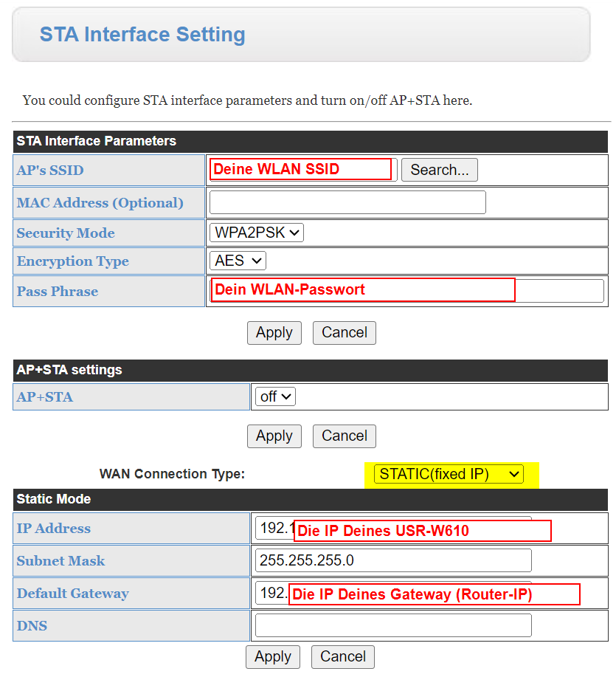This screenshot has width=616, height=677.
Task: Click the STA Interface Setting heading
Action: (142, 35)
